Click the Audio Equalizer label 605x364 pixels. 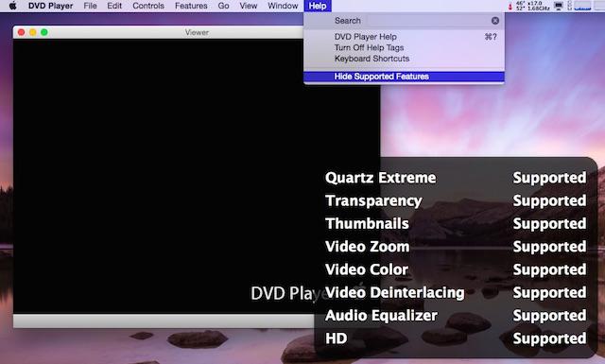pyautogui.click(x=381, y=316)
